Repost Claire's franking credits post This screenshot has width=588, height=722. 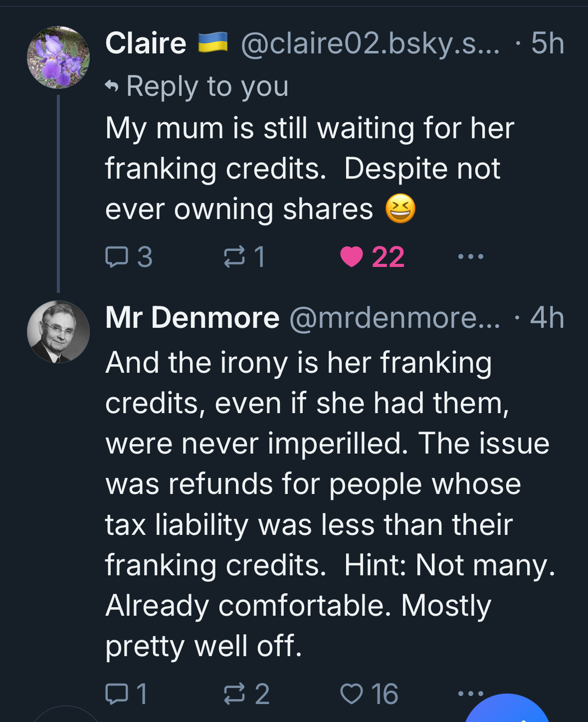(234, 257)
